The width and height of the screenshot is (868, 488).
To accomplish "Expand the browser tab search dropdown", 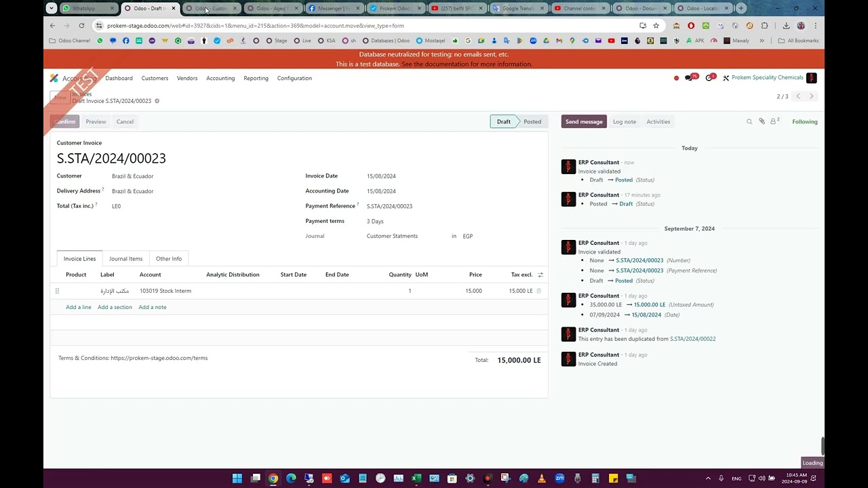I will click(52, 8).
